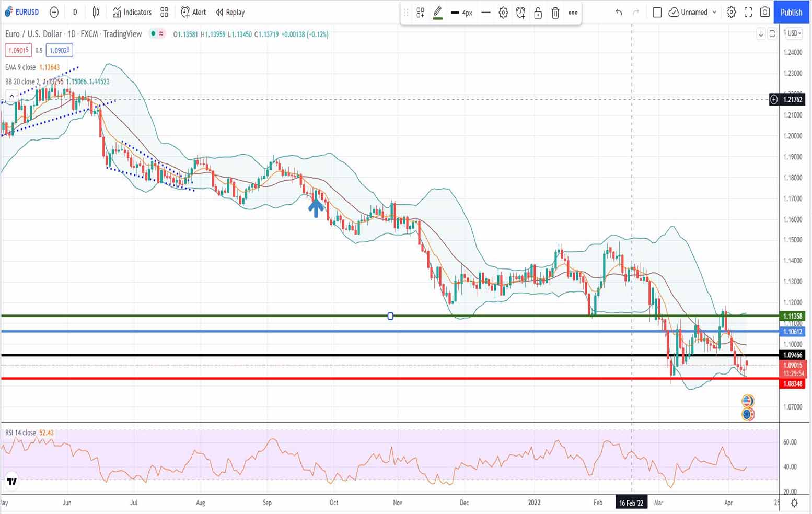Click add symbol compare plus icon
This screenshot has width=812, height=514.
click(x=54, y=12)
